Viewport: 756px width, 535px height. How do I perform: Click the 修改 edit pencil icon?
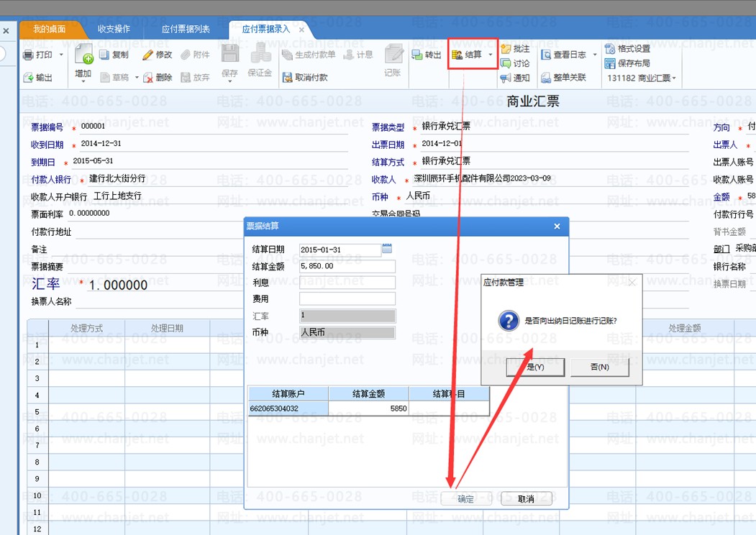(x=147, y=55)
